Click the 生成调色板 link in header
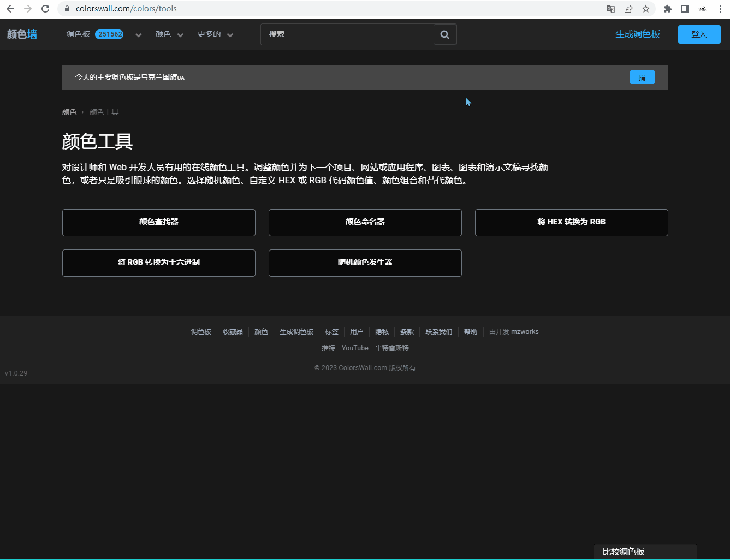Image resolution: width=730 pixels, height=560 pixels. (x=637, y=34)
